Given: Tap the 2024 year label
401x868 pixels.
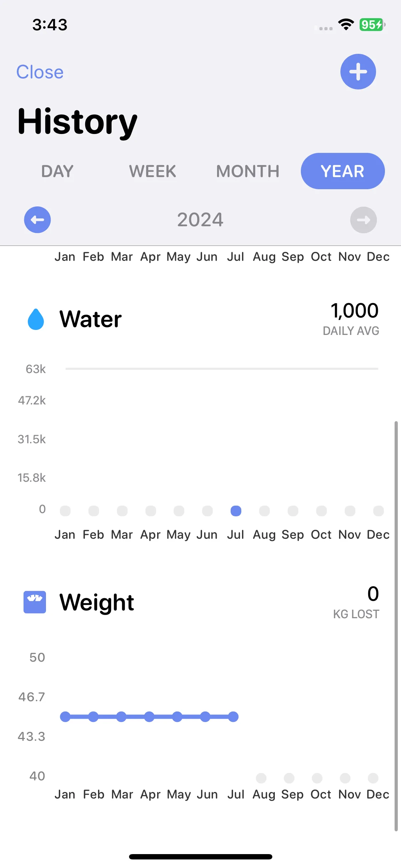Looking at the screenshot, I should click(200, 219).
